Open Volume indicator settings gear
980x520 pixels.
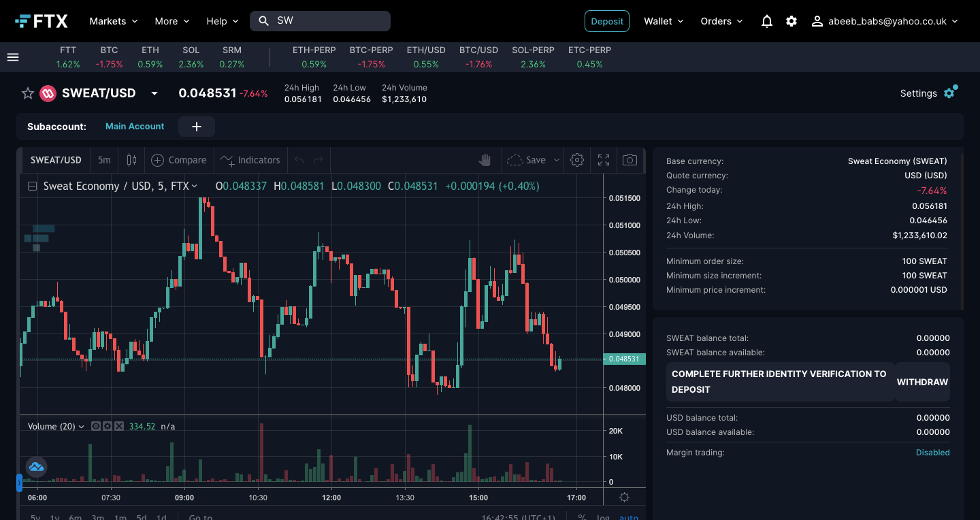(x=108, y=426)
